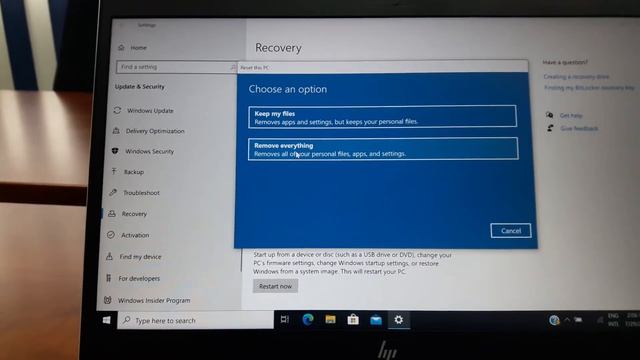Choose the Remove everything option

tap(383, 149)
